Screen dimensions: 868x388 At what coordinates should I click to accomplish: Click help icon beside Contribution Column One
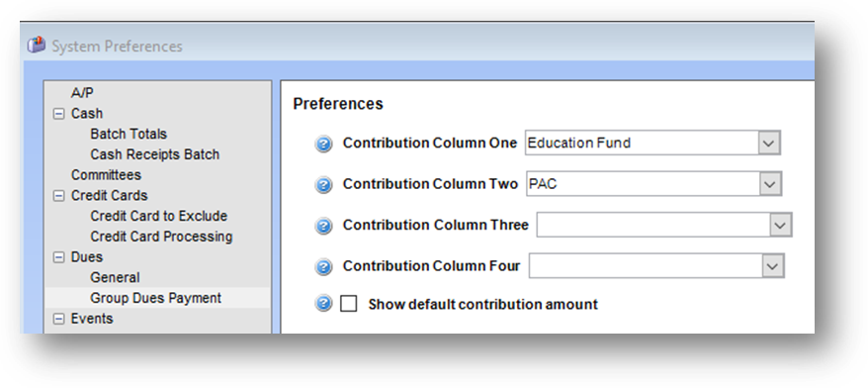tap(324, 145)
